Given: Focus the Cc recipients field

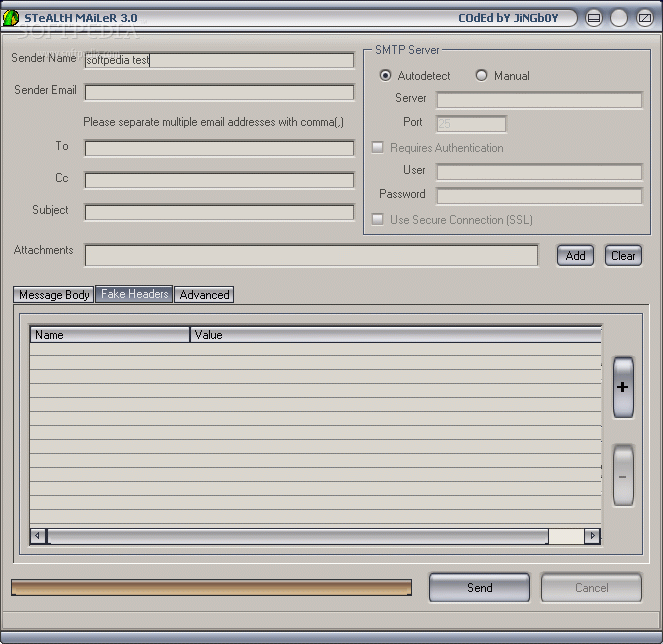Looking at the screenshot, I should coord(219,180).
